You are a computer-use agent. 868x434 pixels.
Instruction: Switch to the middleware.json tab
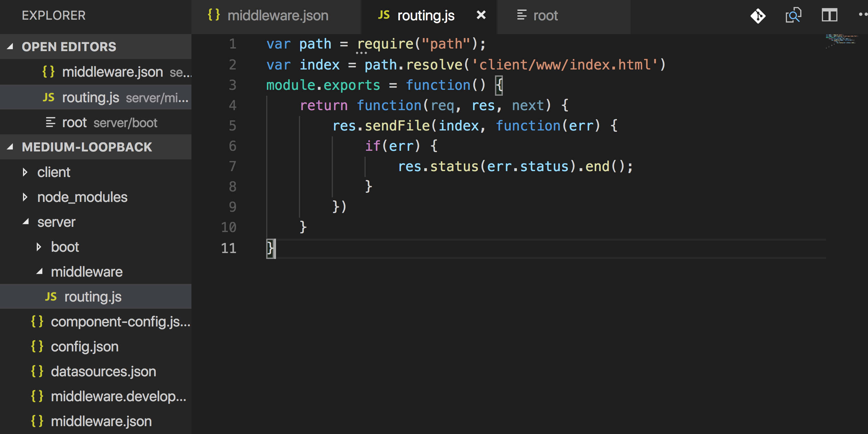(277, 16)
